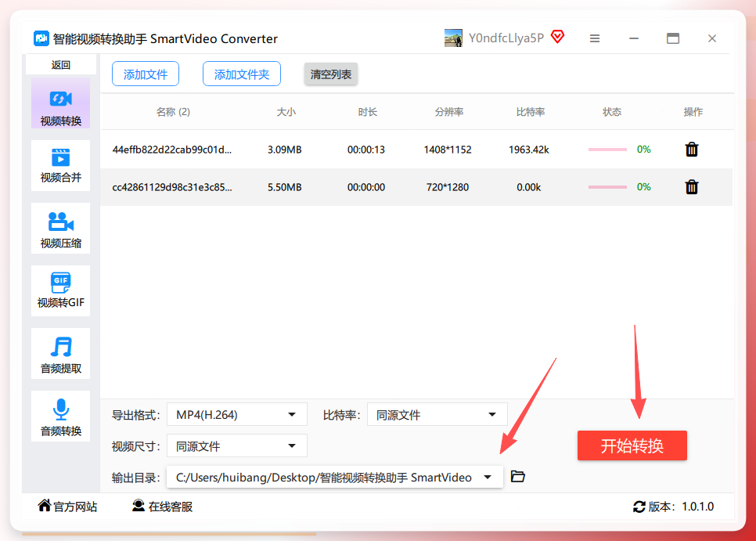Click the 3.09MB size cell

point(284,150)
